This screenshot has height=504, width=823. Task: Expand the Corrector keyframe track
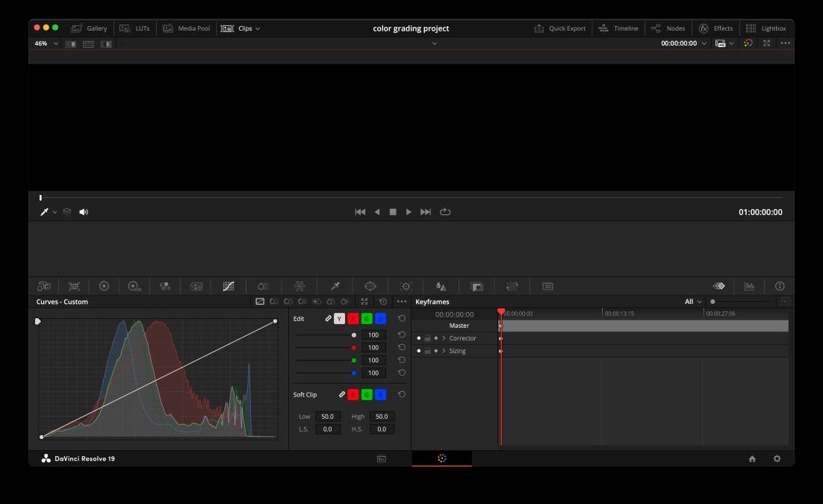coord(446,337)
